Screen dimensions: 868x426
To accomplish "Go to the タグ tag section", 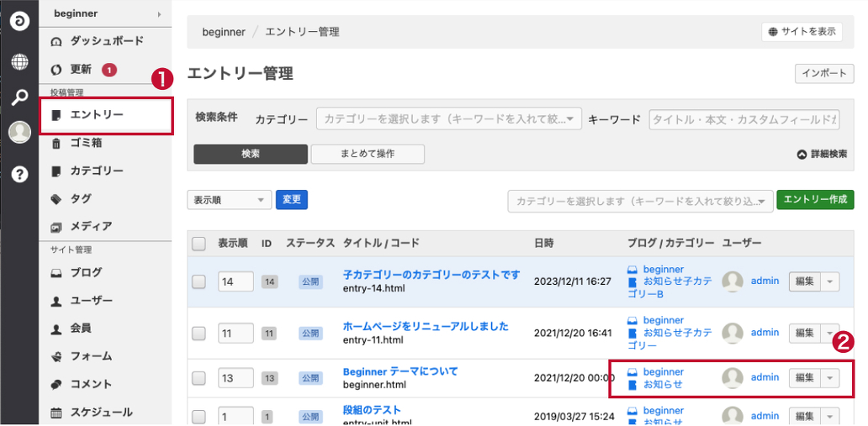I will [x=81, y=199].
